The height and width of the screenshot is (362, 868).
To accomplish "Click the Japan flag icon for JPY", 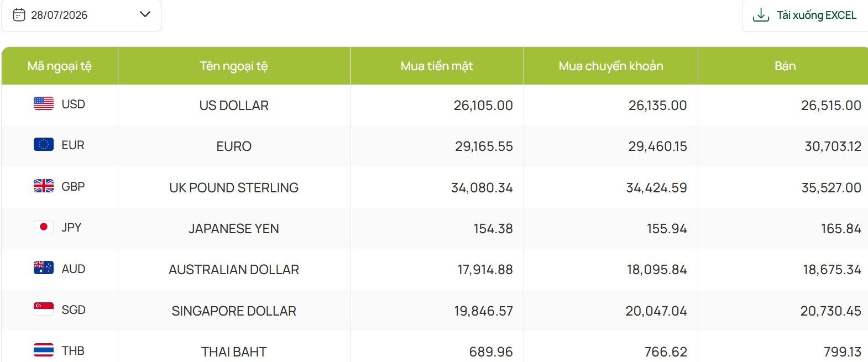I will 44,227.
